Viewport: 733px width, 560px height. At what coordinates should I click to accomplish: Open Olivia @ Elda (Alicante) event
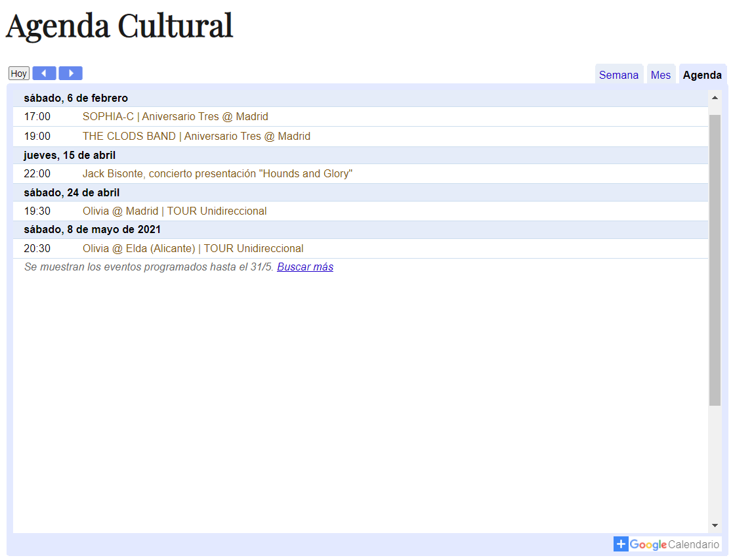tap(192, 248)
